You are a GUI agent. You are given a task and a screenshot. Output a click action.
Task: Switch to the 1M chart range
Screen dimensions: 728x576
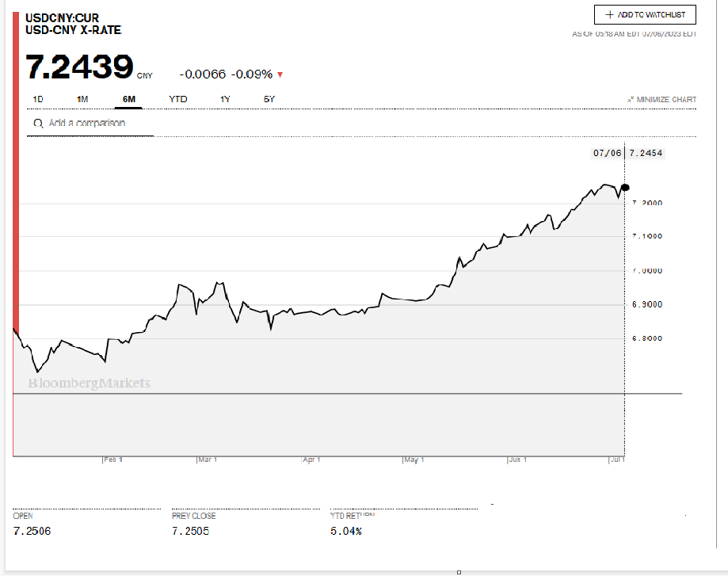click(82, 99)
